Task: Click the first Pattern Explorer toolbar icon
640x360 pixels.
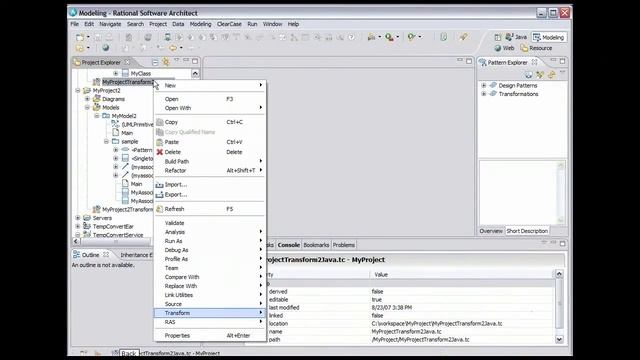Action: pyautogui.click(x=529, y=75)
